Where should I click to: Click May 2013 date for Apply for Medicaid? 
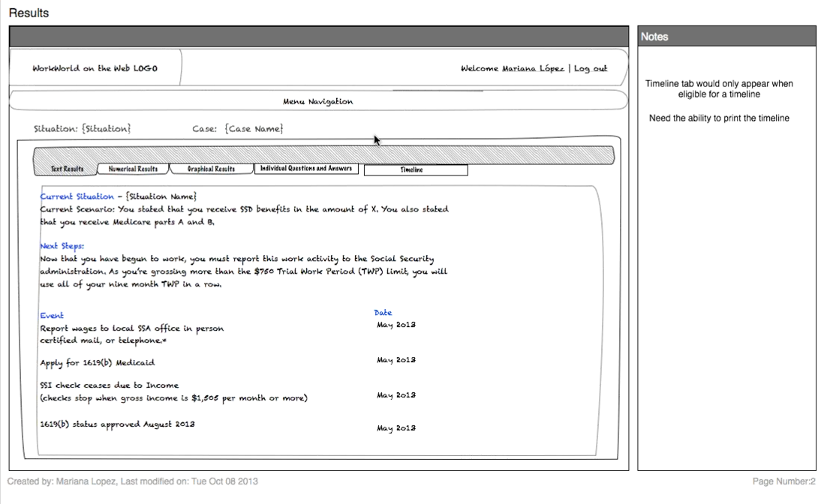click(x=396, y=359)
